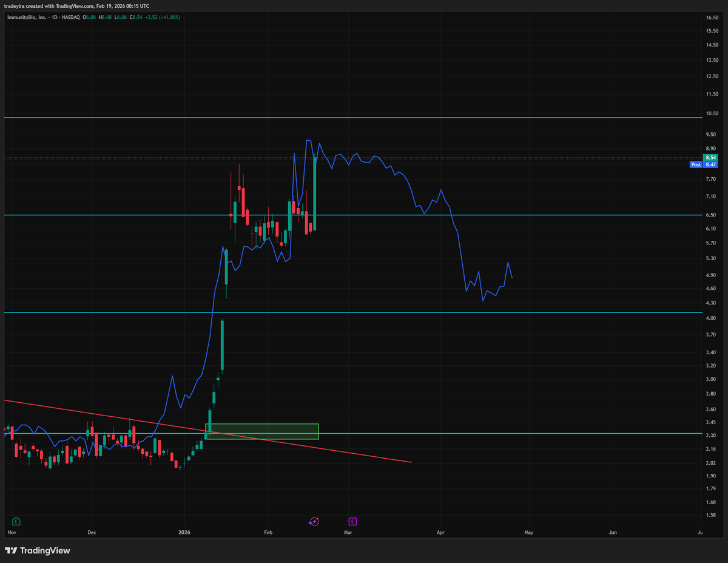Click the Apr label on time axis
Image resolution: width=728 pixels, height=563 pixels.
coord(440,533)
